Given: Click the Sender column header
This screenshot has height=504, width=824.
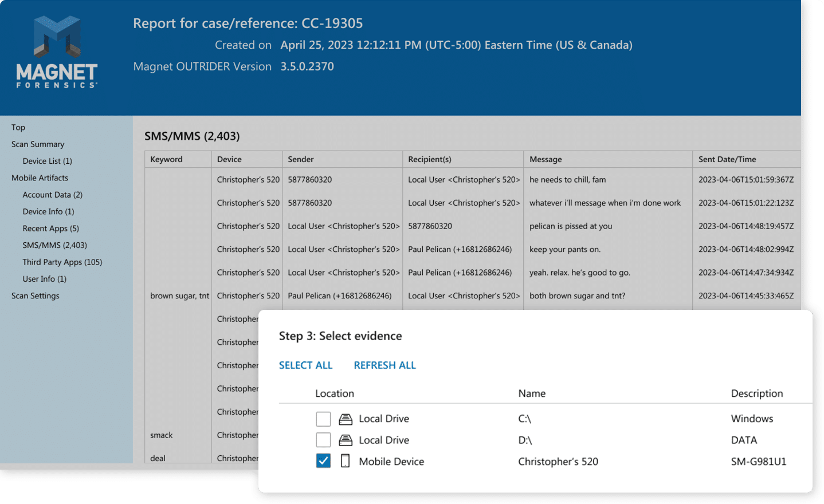Looking at the screenshot, I should click(x=301, y=159).
